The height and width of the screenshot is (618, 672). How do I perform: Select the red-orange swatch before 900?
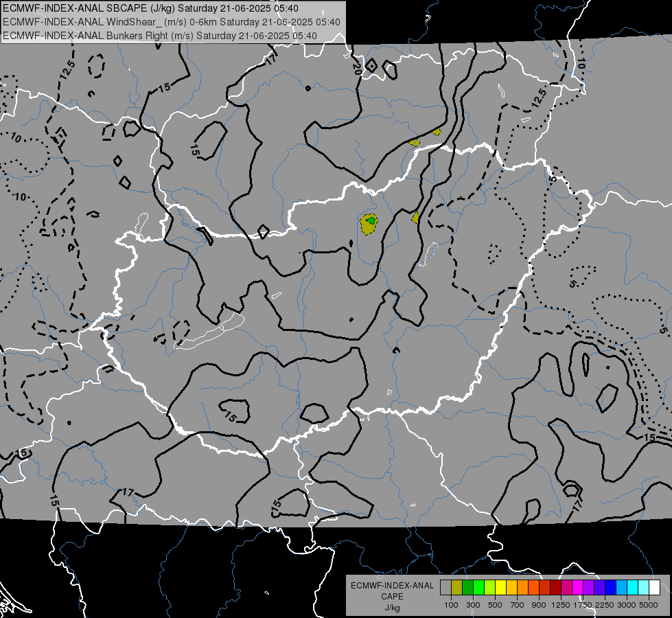[533, 587]
